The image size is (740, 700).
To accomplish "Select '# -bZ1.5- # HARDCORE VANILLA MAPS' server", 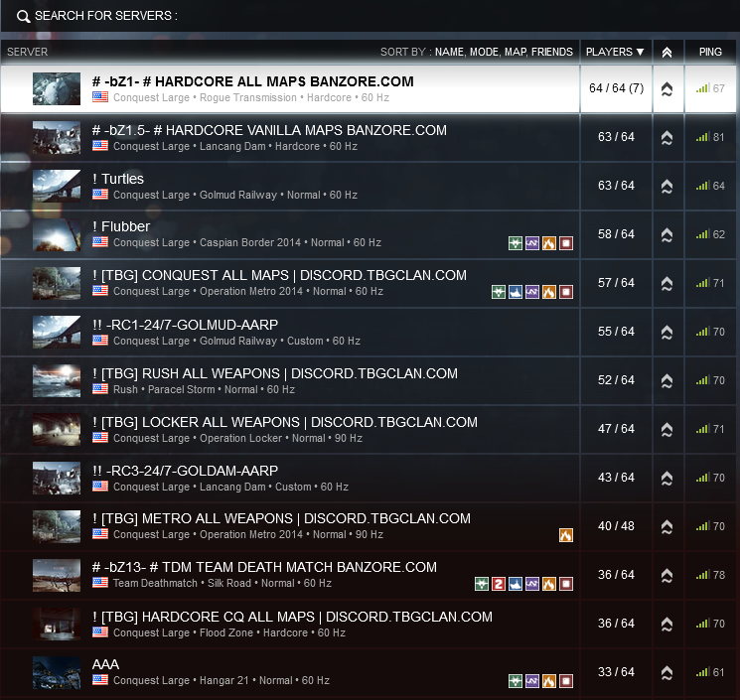I will click(269, 130).
